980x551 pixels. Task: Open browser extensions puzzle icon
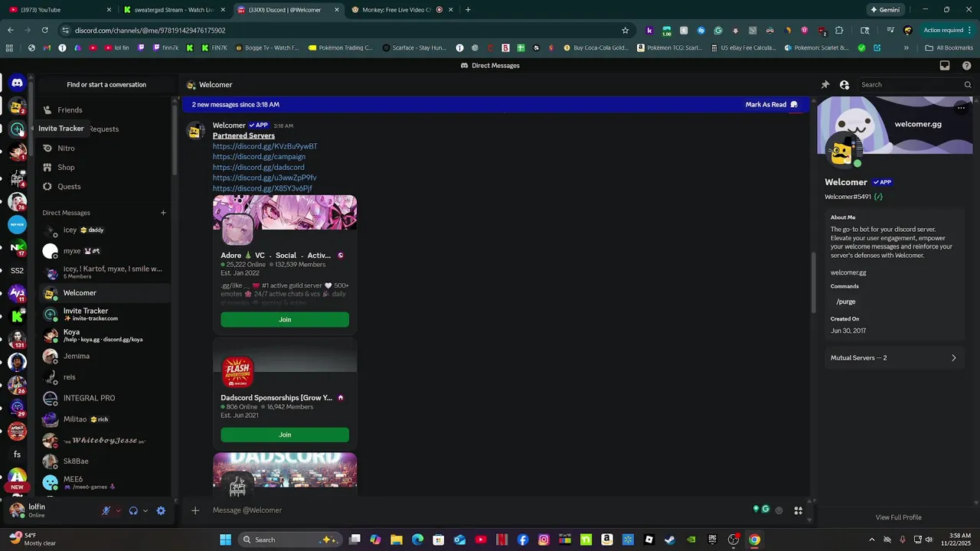pyautogui.click(x=839, y=31)
